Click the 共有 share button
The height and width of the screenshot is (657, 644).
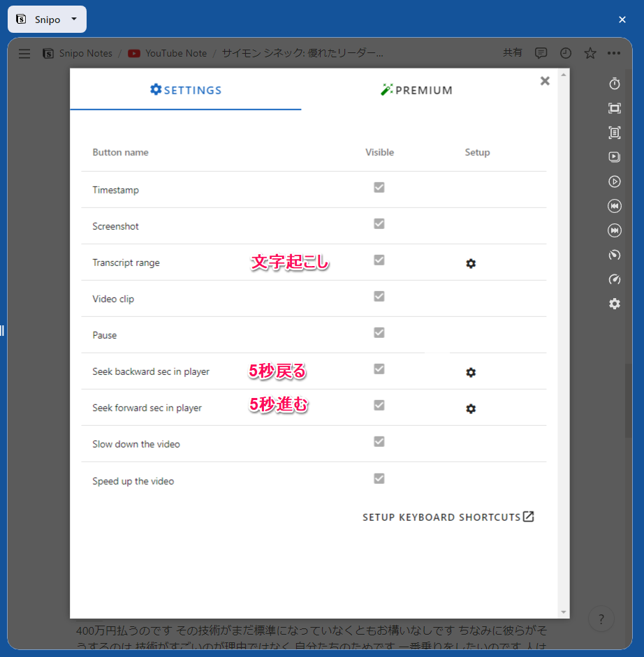tap(513, 53)
